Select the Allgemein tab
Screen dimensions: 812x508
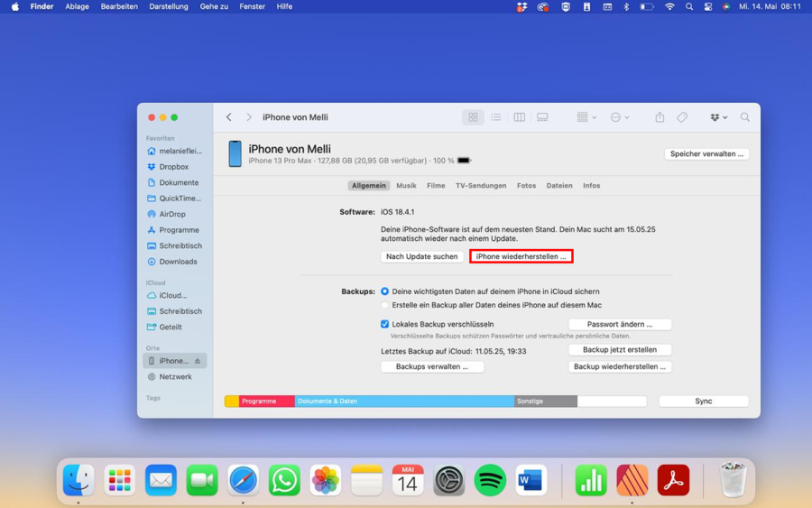pyautogui.click(x=369, y=185)
